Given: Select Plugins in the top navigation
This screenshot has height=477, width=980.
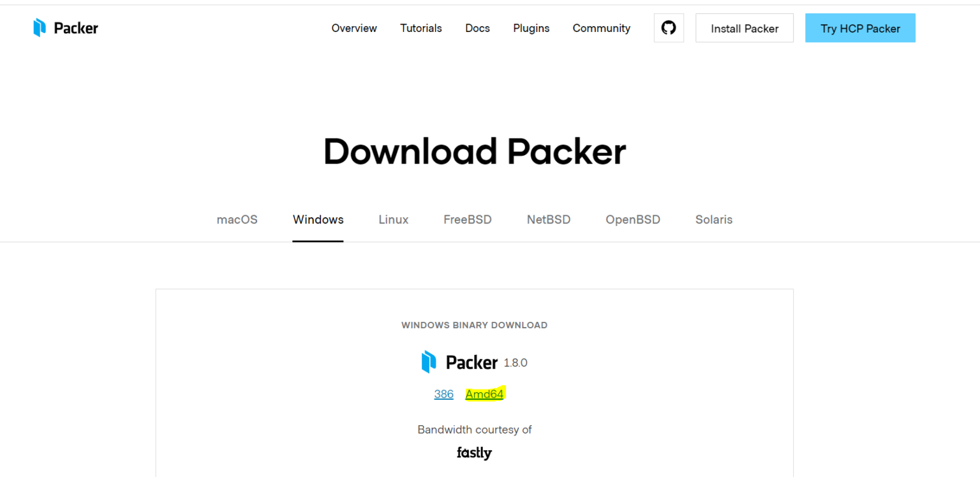Looking at the screenshot, I should click(x=531, y=28).
